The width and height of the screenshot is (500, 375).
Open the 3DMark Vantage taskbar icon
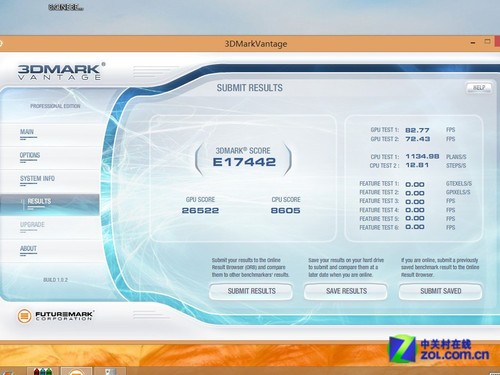click(76, 371)
